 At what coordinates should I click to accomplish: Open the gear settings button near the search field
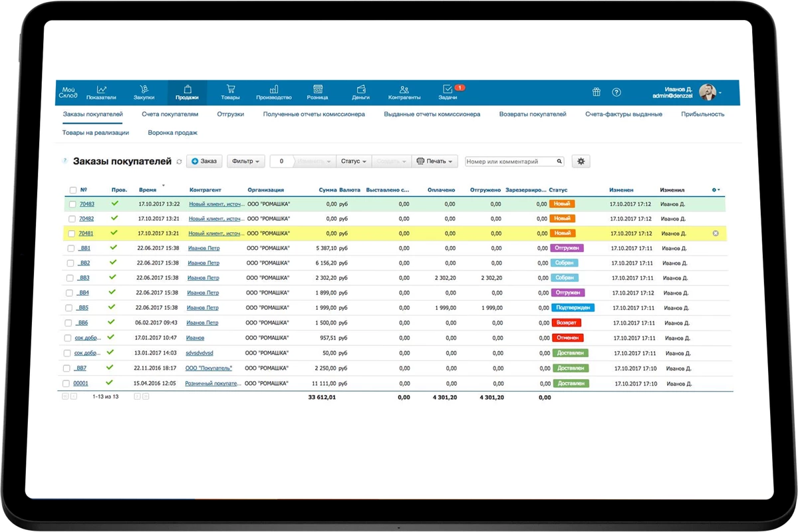point(581,161)
